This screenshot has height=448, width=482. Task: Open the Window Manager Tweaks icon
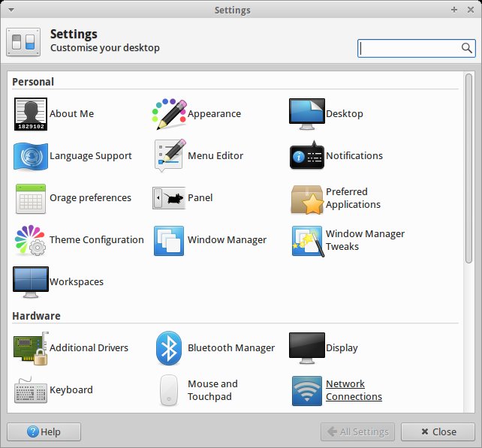[308, 241]
